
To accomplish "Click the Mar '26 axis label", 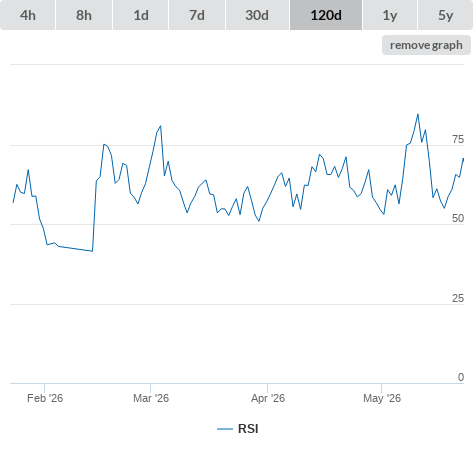I will (x=151, y=398).
